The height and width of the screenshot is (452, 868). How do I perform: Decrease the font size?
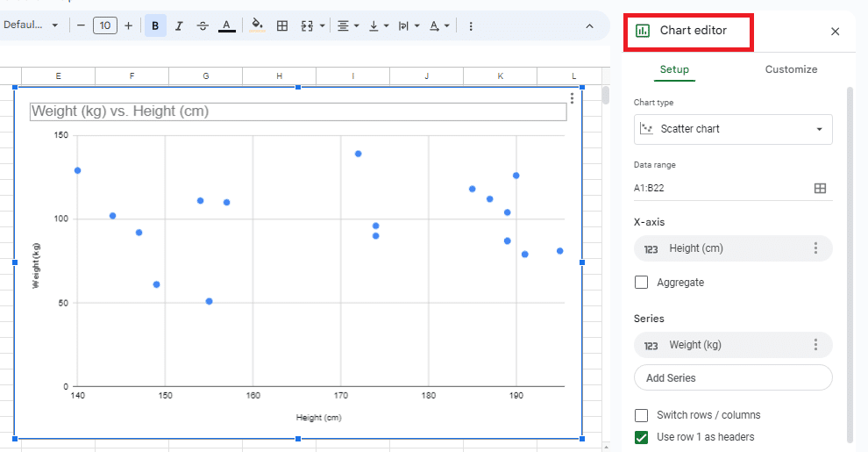click(81, 26)
